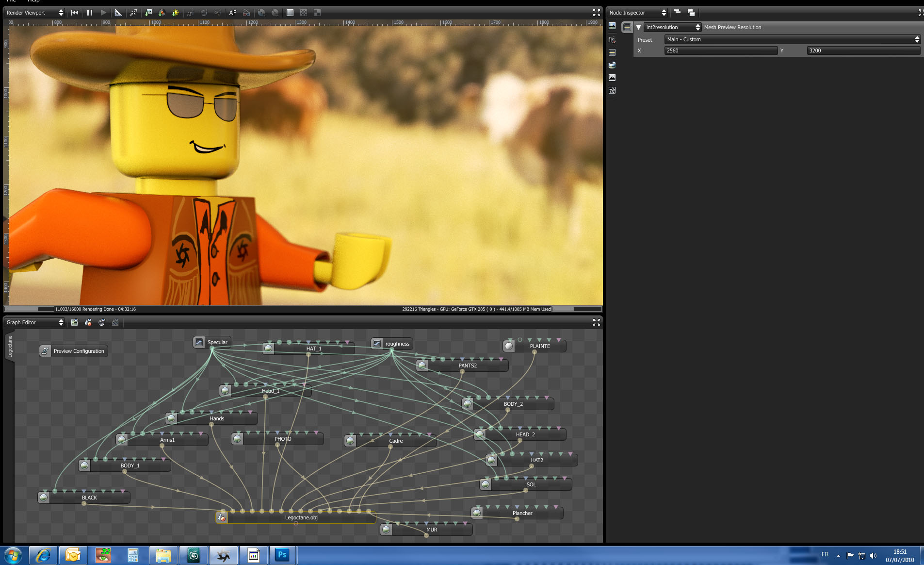Open the Preset dropdown showing Main - Custom
Viewport: 924px width, 565px height.
[x=793, y=39]
